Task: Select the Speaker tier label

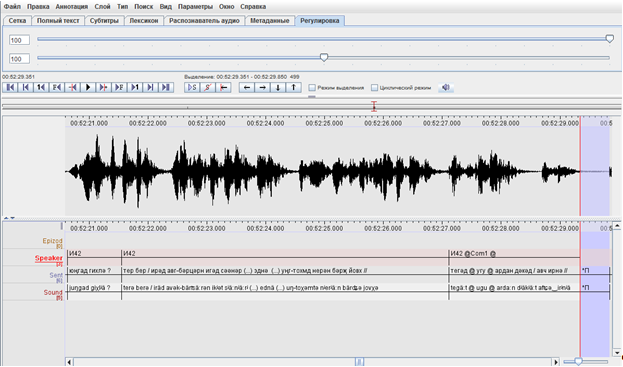Action: [x=48, y=258]
